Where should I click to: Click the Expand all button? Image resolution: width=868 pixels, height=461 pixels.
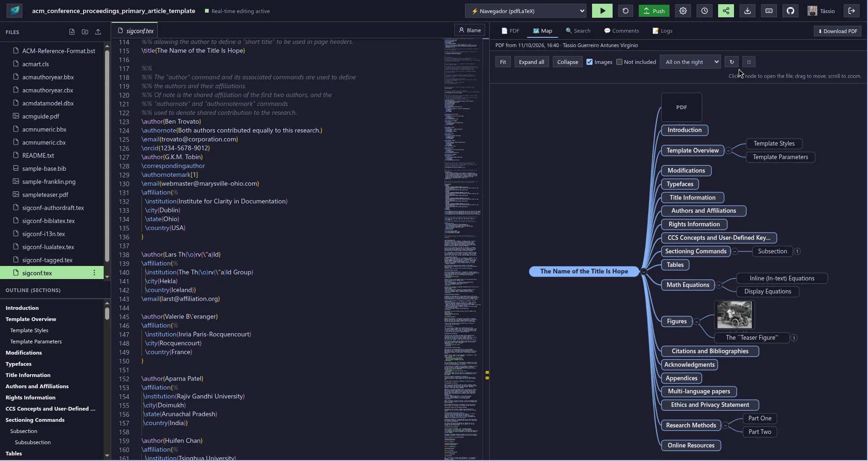531,62
